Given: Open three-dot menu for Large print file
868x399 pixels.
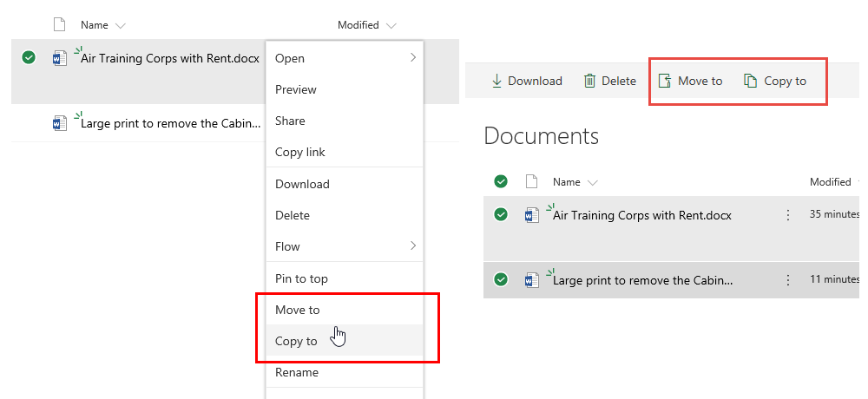Looking at the screenshot, I should 788,280.
